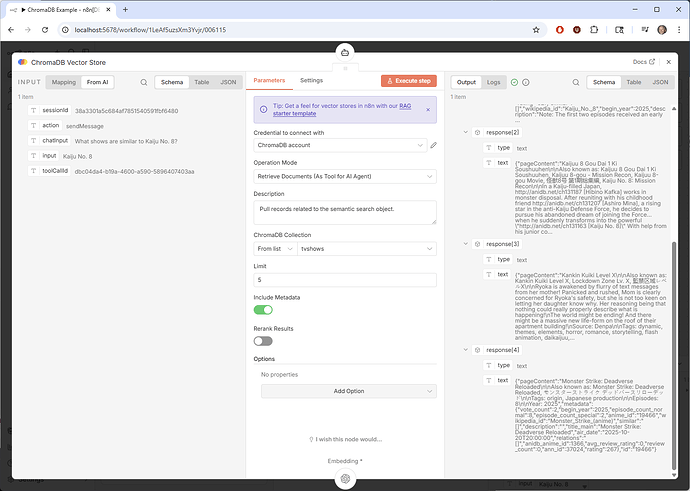
Task: Open the From list mode dropdown
Action: point(275,249)
